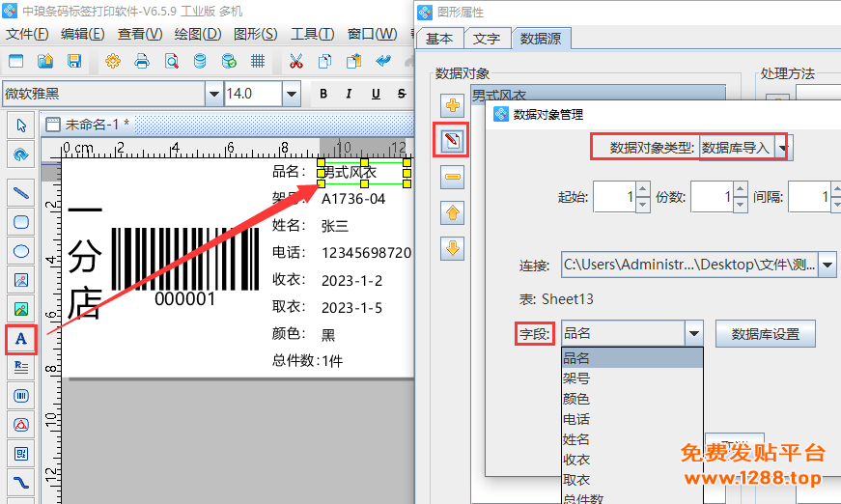
Task: Add data object with plus button
Action: (x=452, y=105)
